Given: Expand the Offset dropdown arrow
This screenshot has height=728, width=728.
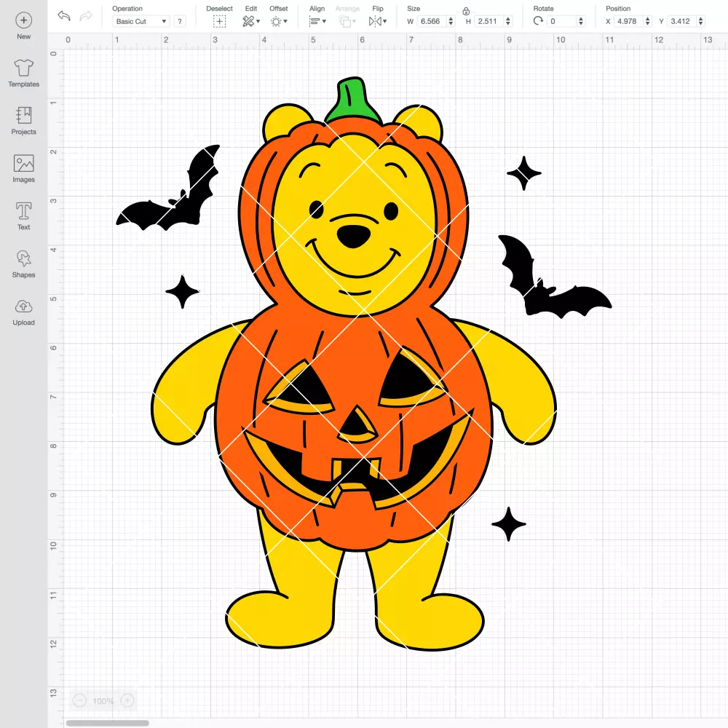Looking at the screenshot, I should [x=285, y=21].
